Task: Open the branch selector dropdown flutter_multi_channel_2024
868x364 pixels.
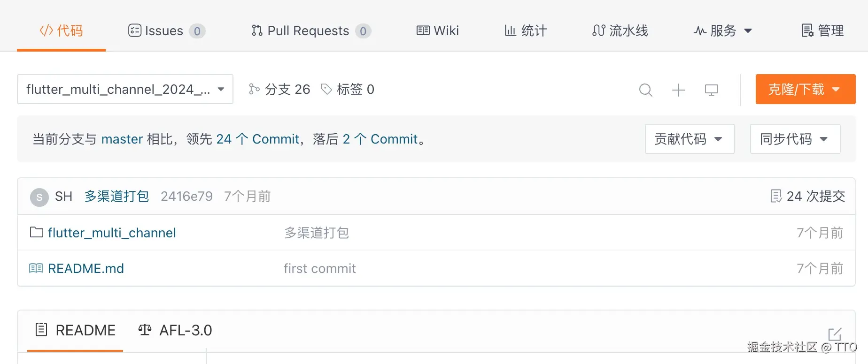Action: click(125, 89)
